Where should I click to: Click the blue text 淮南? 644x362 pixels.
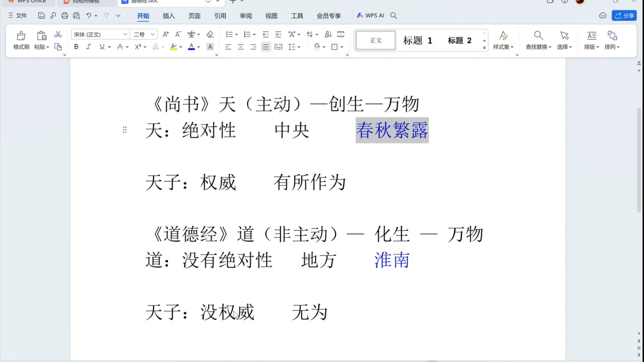pos(392,260)
